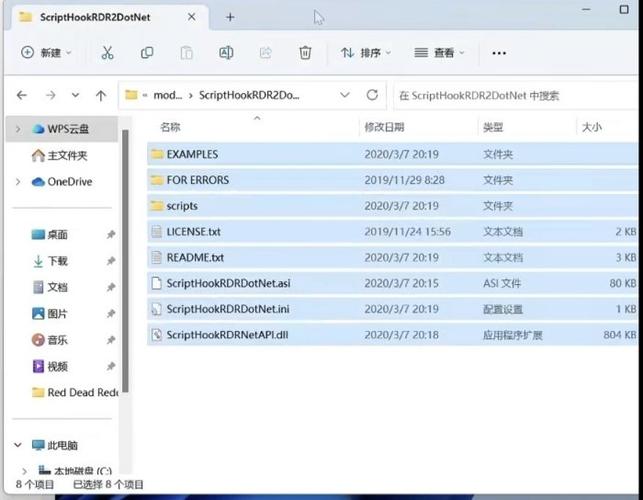
Task: Close the ScriptHookRDR2DotNet tab
Action: [x=192, y=17]
